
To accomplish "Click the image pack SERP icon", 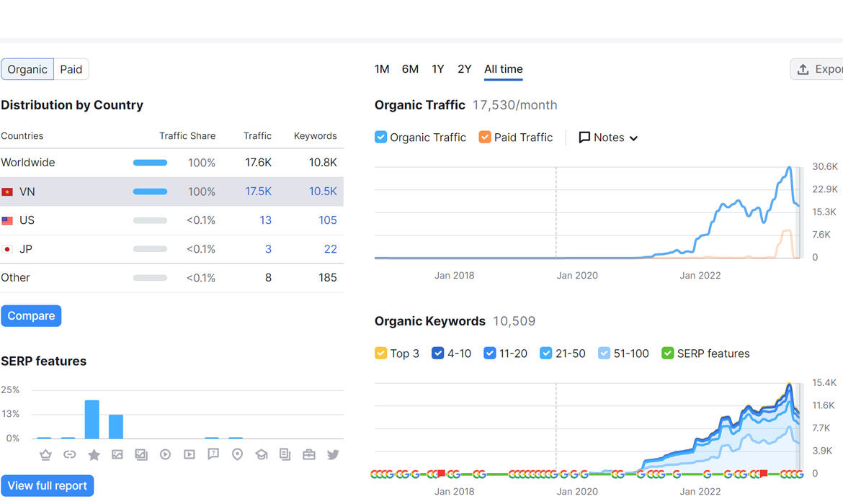I will pyautogui.click(x=140, y=454).
